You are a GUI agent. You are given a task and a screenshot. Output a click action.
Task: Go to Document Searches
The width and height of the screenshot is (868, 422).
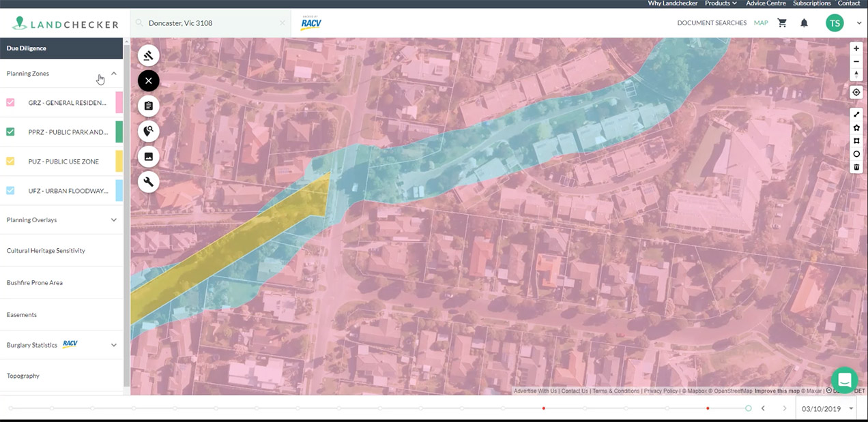pyautogui.click(x=712, y=23)
